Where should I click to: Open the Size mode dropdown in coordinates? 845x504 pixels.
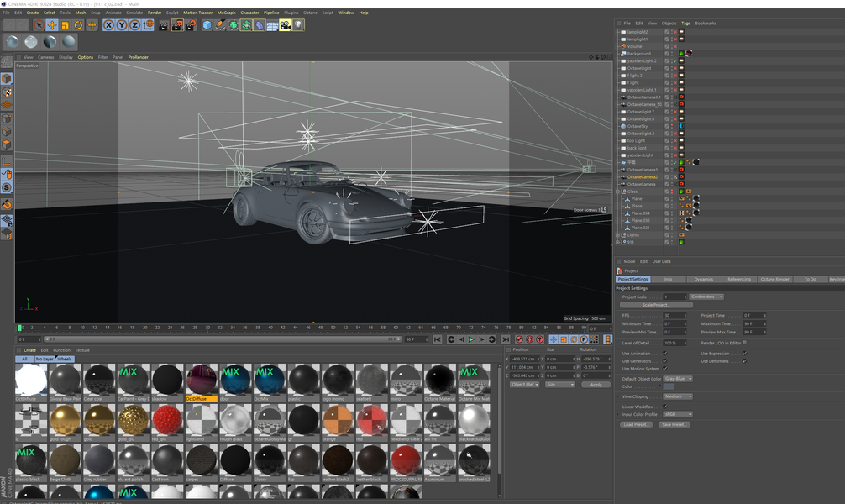pos(560,385)
